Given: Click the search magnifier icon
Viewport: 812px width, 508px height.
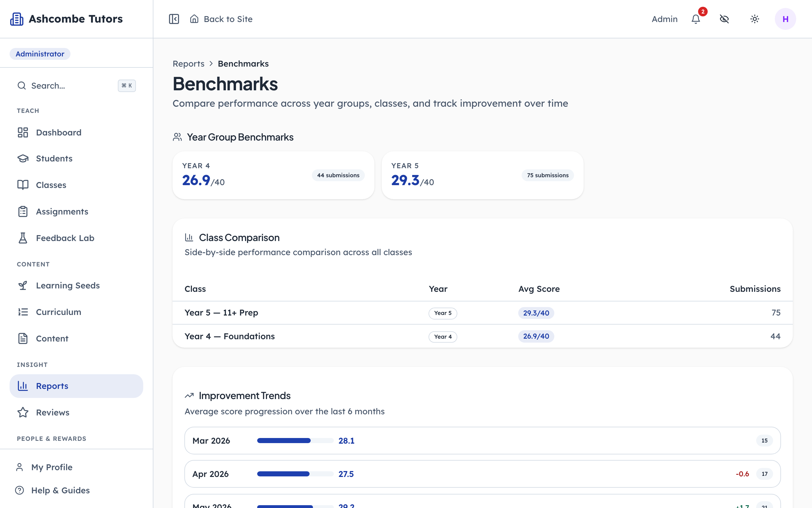Looking at the screenshot, I should (22, 86).
